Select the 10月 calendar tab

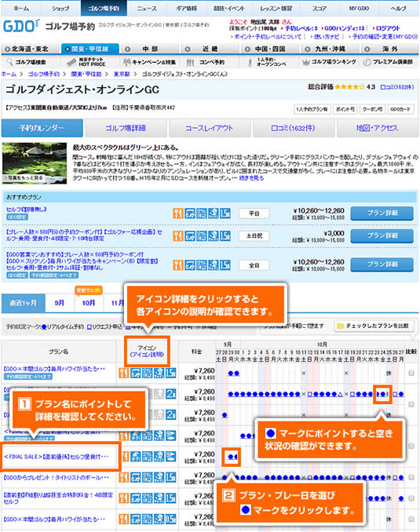click(x=89, y=303)
